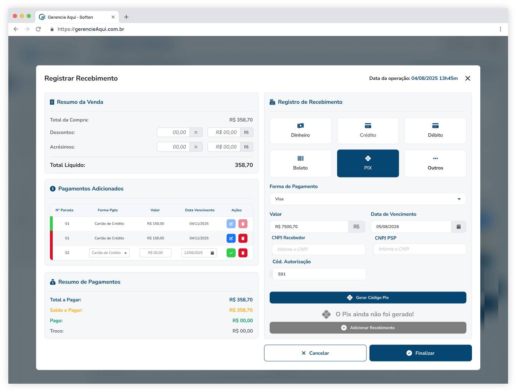532x392 pixels.
Task: Open calendar icon beside Data de Vencimento field
Action: pyautogui.click(x=458, y=227)
